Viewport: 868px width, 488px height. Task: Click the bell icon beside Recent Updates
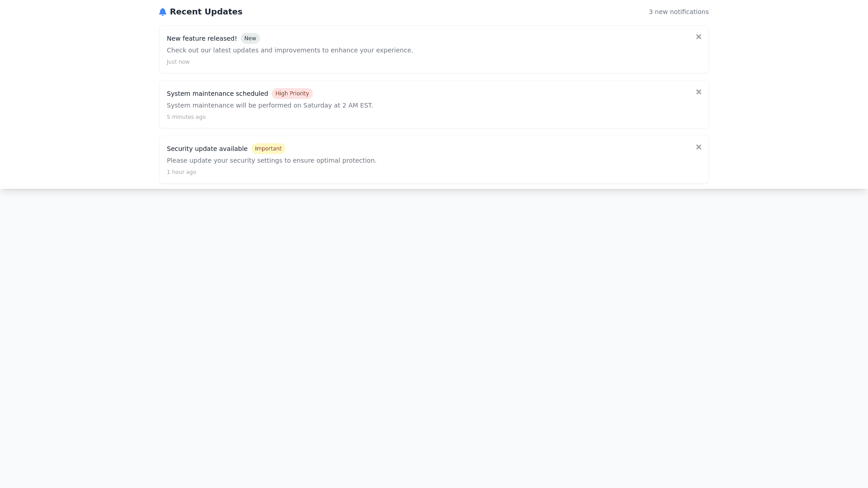point(163,12)
